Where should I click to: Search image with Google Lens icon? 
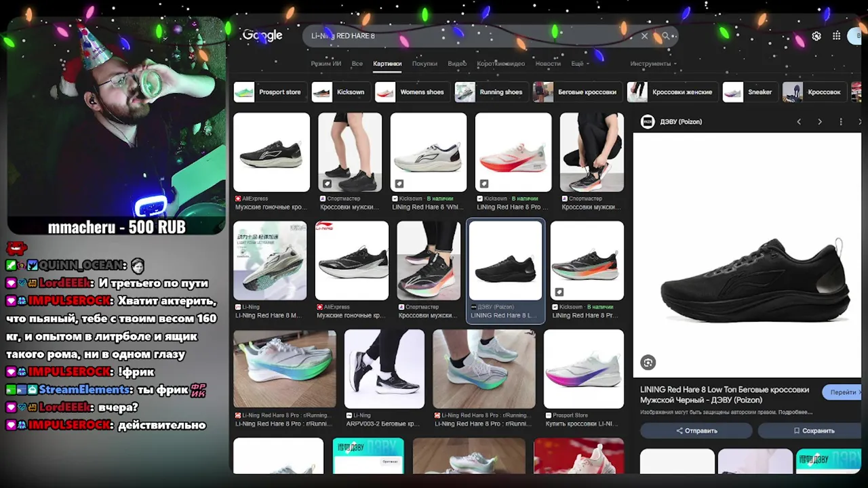tap(648, 363)
